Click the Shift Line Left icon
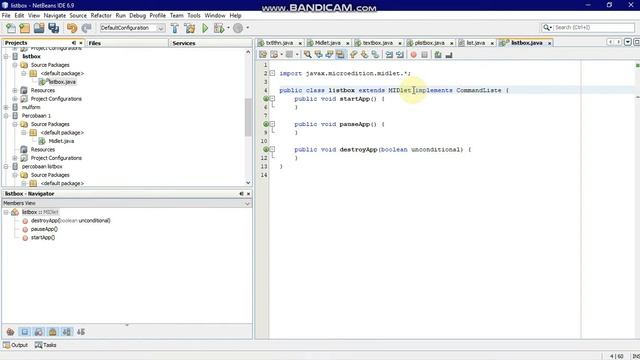Screen dimensions: 640x360 pyautogui.click(x=389, y=54)
